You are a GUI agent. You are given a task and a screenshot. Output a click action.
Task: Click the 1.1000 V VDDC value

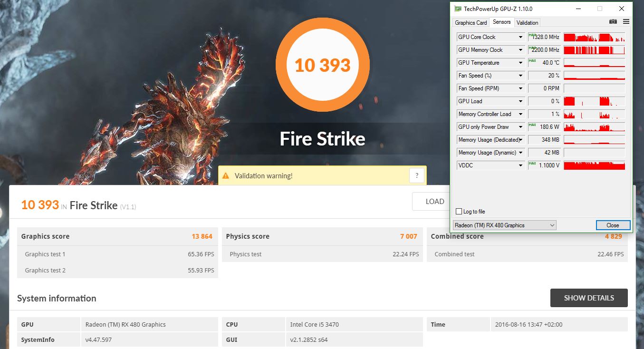tap(545, 165)
